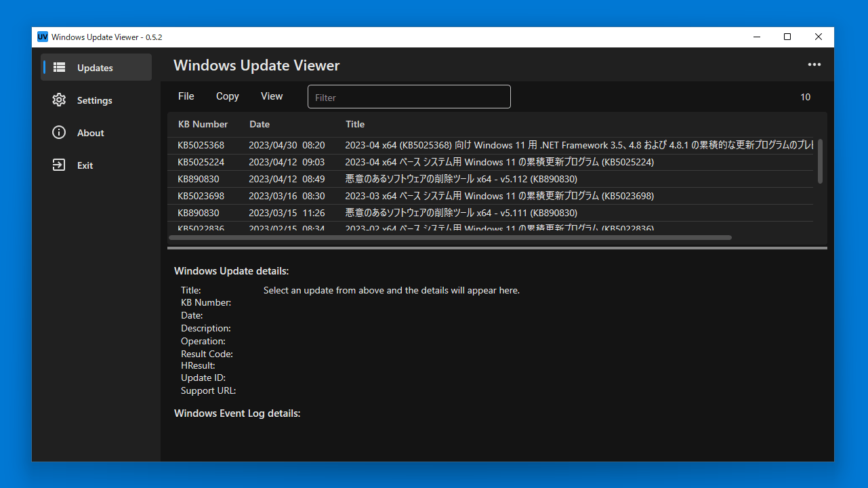Click the title containing .NET Framework 3.5
Image resolution: width=868 pixels, height=488 pixels.
(579, 145)
